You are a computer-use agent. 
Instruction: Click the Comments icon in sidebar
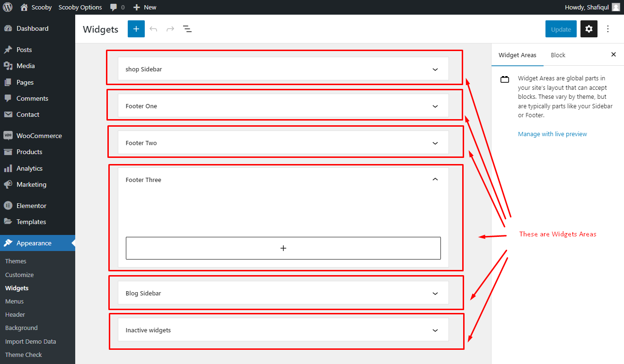[8, 98]
